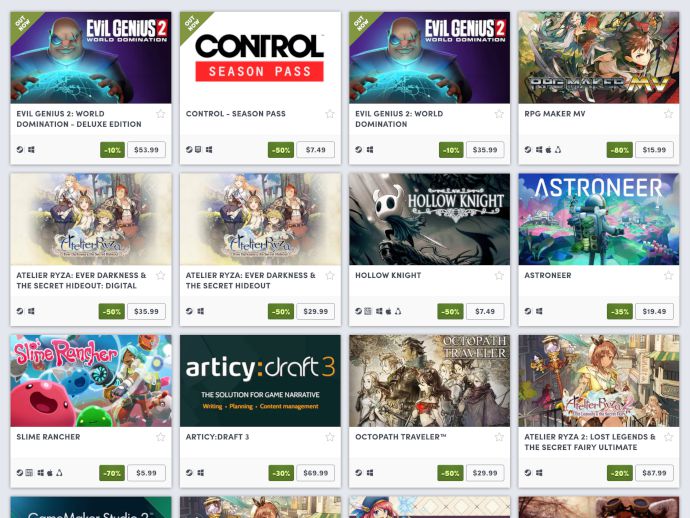Viewport: 690px width, 518px height.
Task: Add Astroneer to wishlist via star icon
Action: coord(668,276)
